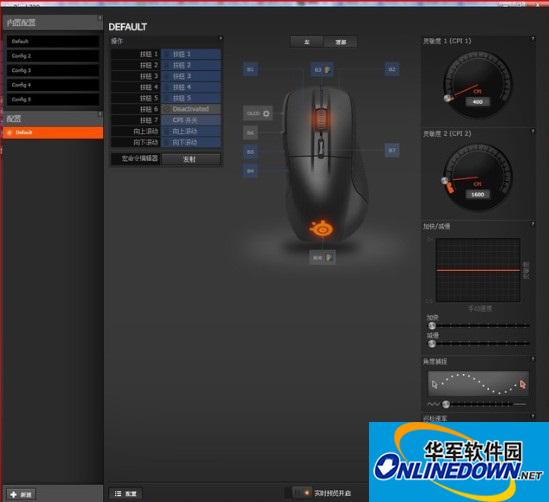Image resolution: width=549 pixels, height=502 pixels.
Task: Click the illuminated scroll wheel on the mouse
Action: tap(320, 119)
